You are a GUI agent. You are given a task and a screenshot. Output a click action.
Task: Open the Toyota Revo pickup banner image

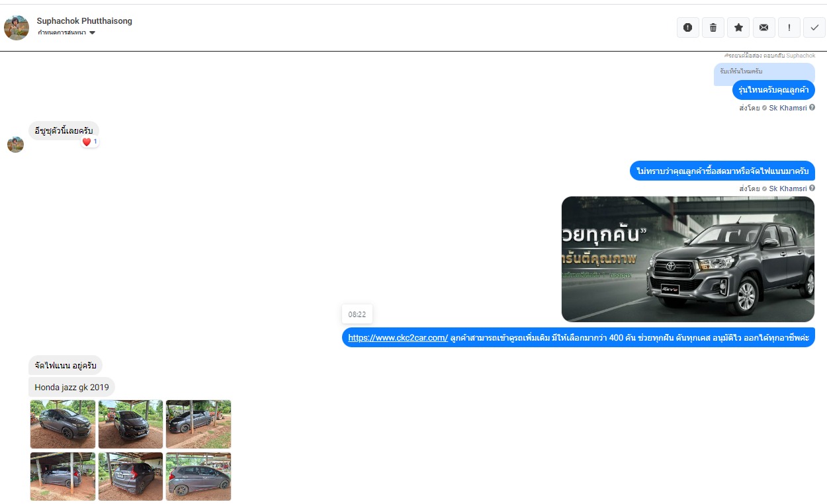(x=688, y=259)
